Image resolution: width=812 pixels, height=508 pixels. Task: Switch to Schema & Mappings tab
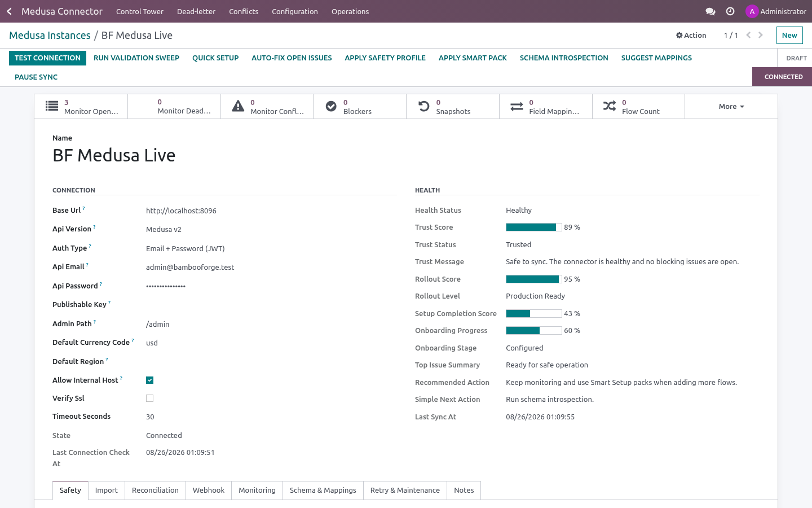pos(323,491)
